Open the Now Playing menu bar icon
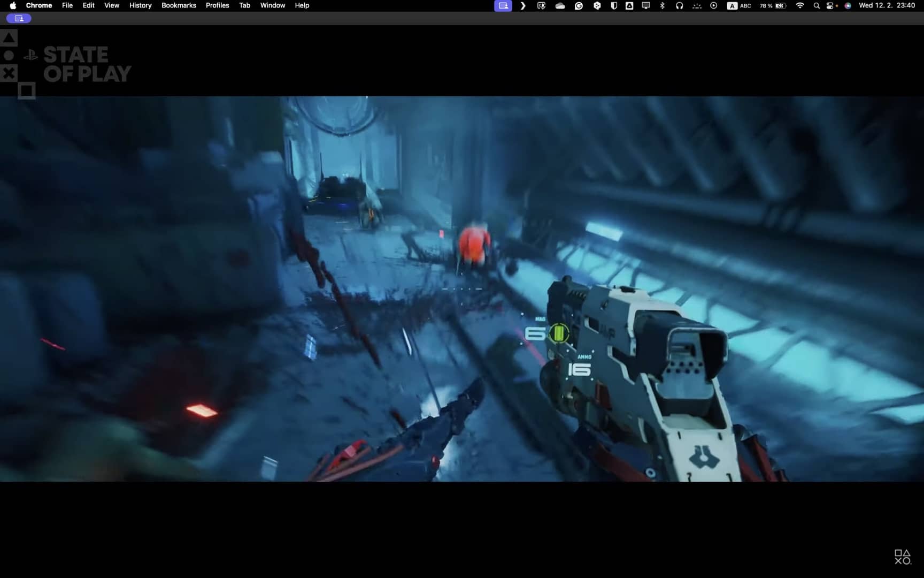 click(x=714, y=5)
